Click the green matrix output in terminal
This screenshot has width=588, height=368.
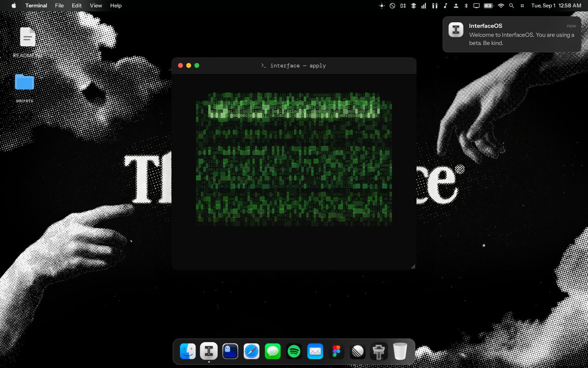point(294,159)
